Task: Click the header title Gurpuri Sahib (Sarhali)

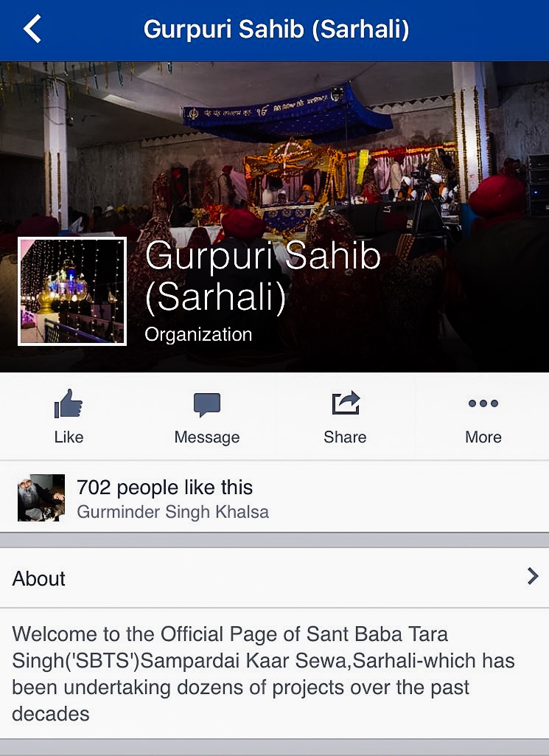Action: 276,29
